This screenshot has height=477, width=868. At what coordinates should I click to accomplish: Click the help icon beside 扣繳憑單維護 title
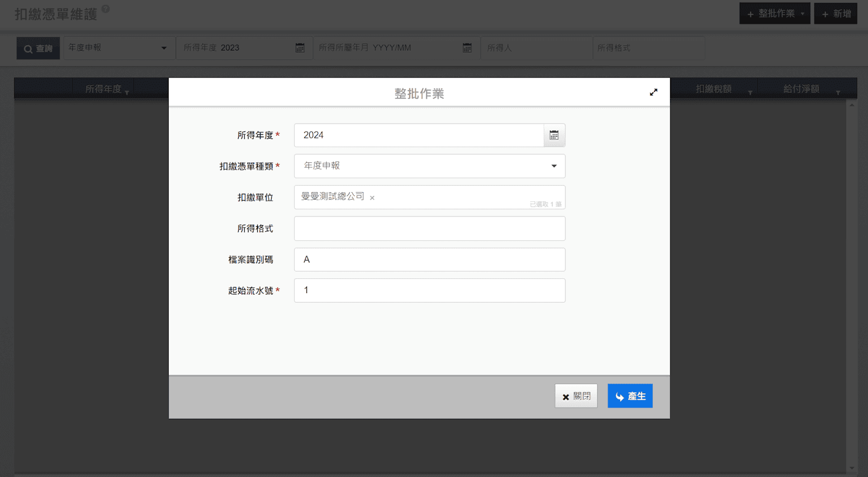(x=106, y=9)
